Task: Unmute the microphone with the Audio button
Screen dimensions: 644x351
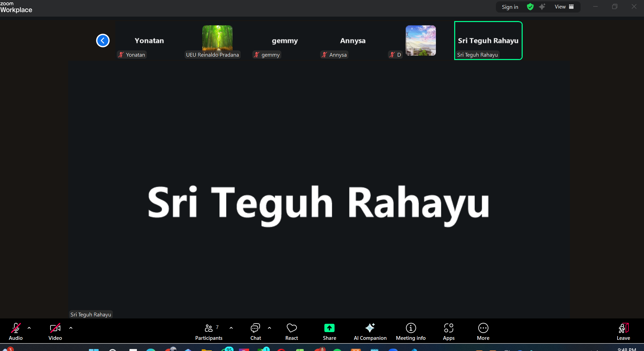Action: [x=16, y=331]
